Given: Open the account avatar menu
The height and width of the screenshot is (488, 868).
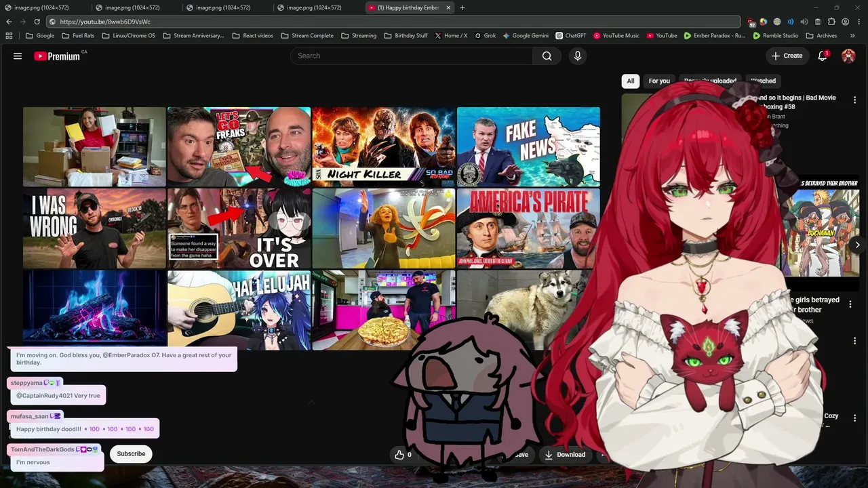Looking at the screenshot, I should [x=848, y=56].
